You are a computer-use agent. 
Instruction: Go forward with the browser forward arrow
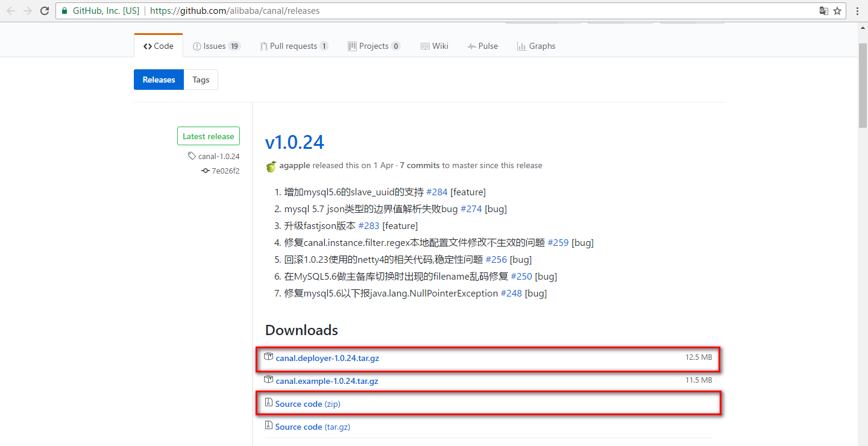tap(28, 11)
